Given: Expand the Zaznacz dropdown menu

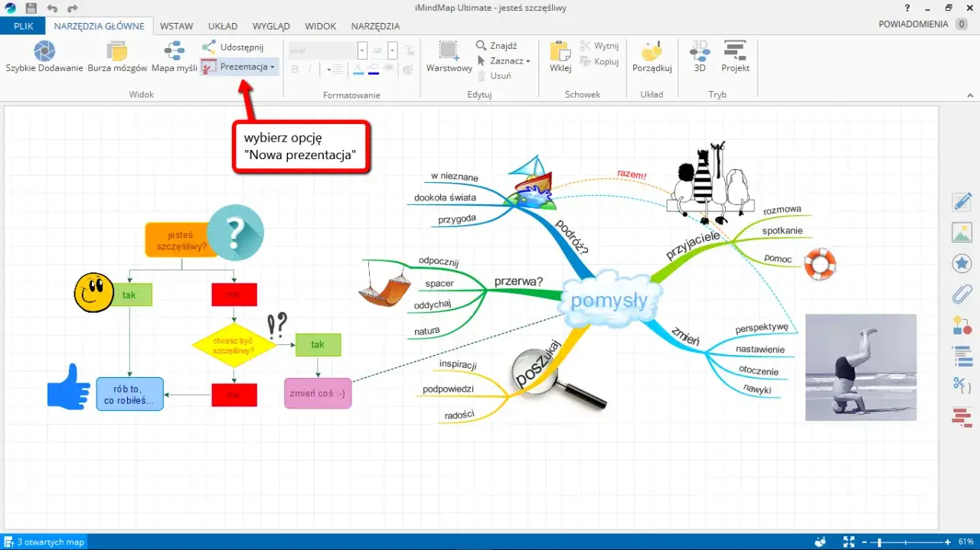Looking at the screenshot, I should [526, 60].
